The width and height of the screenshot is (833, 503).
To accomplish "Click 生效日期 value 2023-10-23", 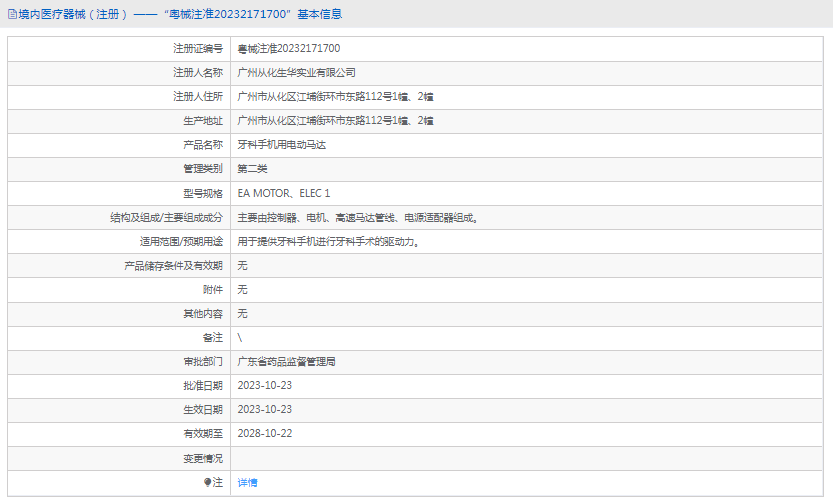I will click(x=265, y=409).
